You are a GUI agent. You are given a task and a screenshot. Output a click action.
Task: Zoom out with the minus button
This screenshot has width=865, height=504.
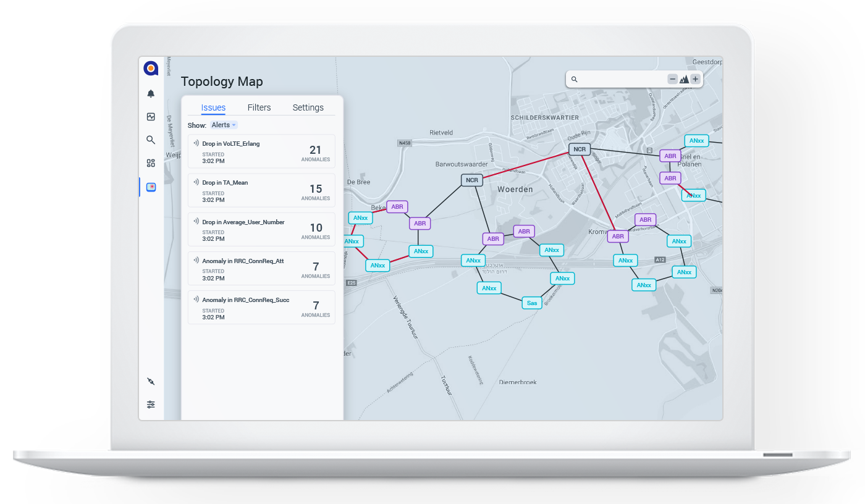pyautogui.click(x=672, y=79)
